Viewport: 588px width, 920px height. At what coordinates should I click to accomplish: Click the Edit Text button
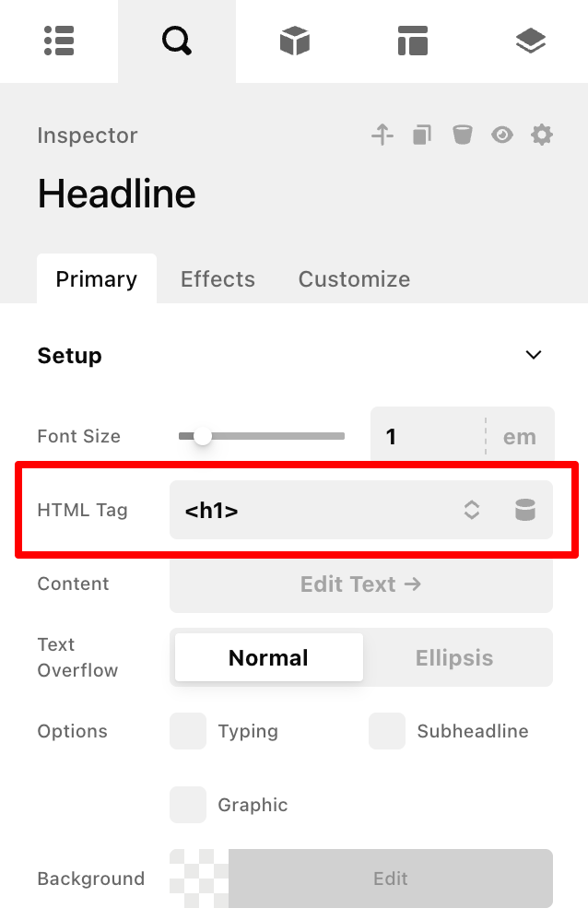pos(360,584)
